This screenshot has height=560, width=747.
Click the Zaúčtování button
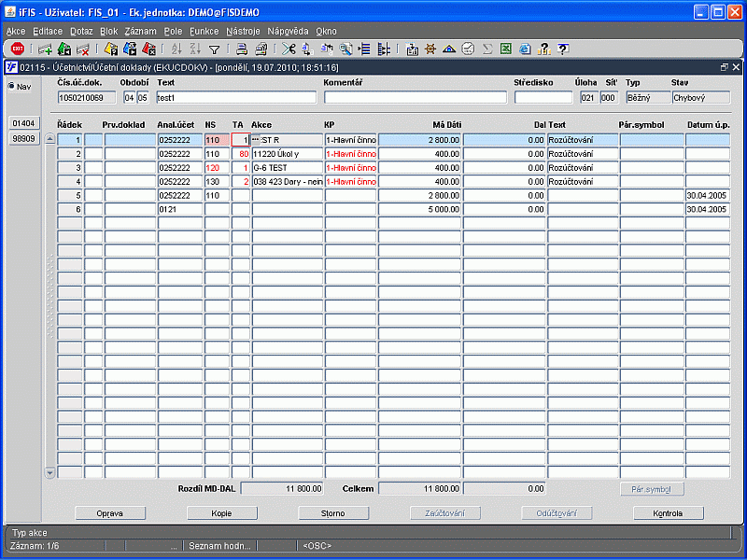[445, 513]
